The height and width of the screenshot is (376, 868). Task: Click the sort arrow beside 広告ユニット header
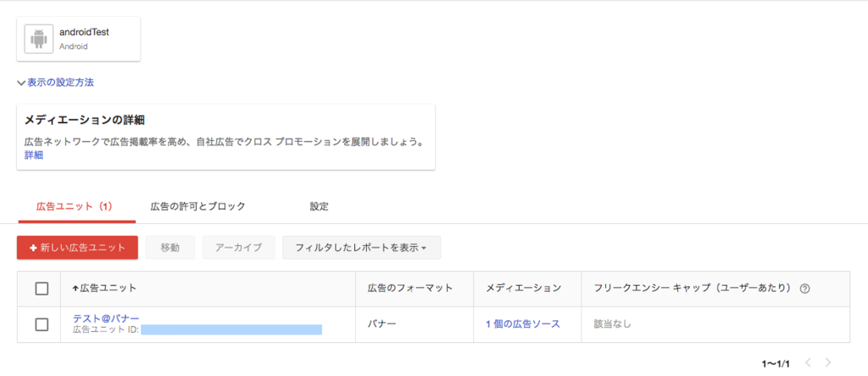pos(75,289)
